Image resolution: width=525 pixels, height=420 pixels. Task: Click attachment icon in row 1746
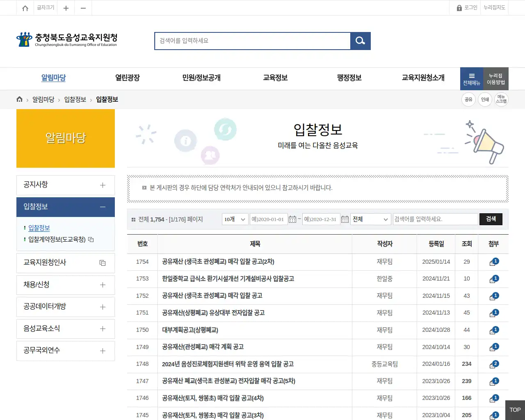[494, 399]
